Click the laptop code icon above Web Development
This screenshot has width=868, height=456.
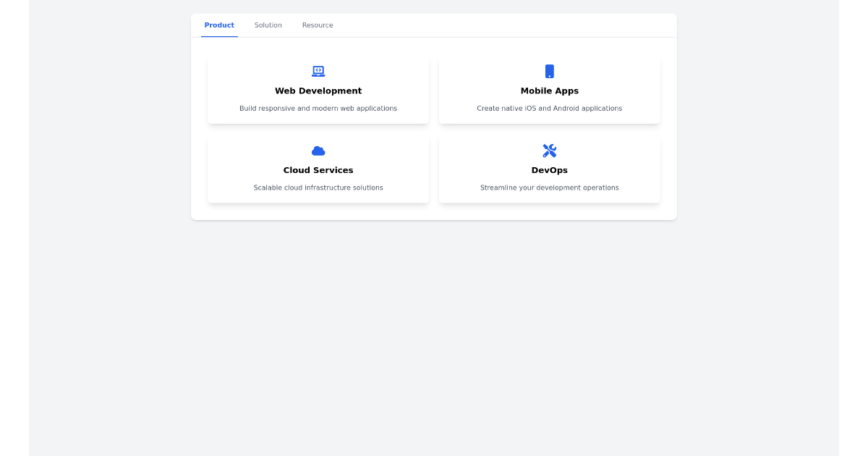318,70
